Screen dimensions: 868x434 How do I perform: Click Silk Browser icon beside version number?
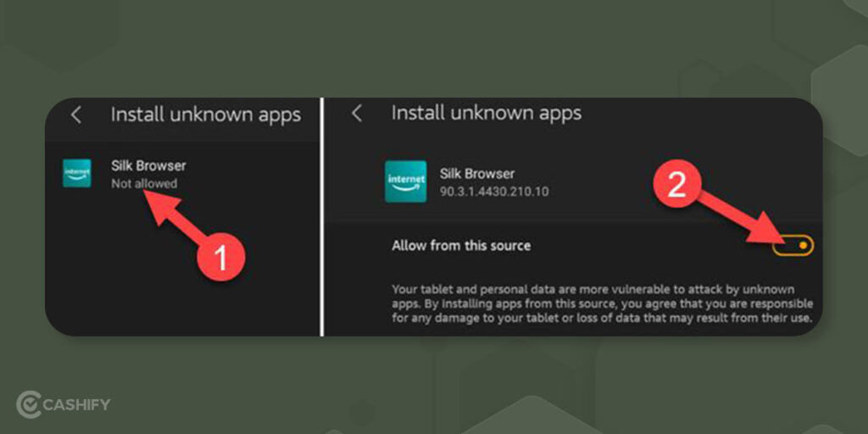click(x=406, y=181)
